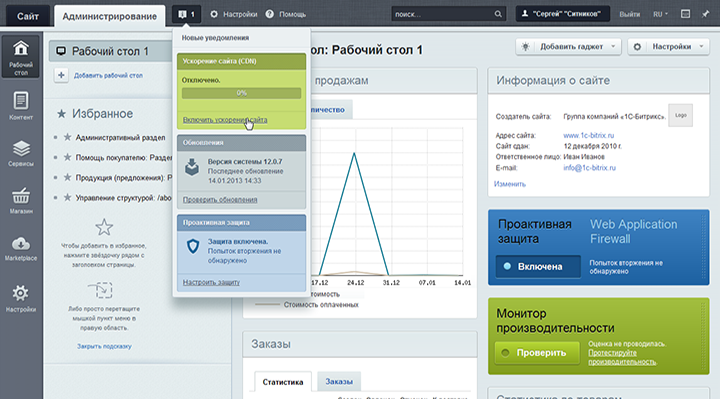Screen dimensions: 720x399
Task: Click star next to Продукция (предложения)
Action: (x=67, y=177)
